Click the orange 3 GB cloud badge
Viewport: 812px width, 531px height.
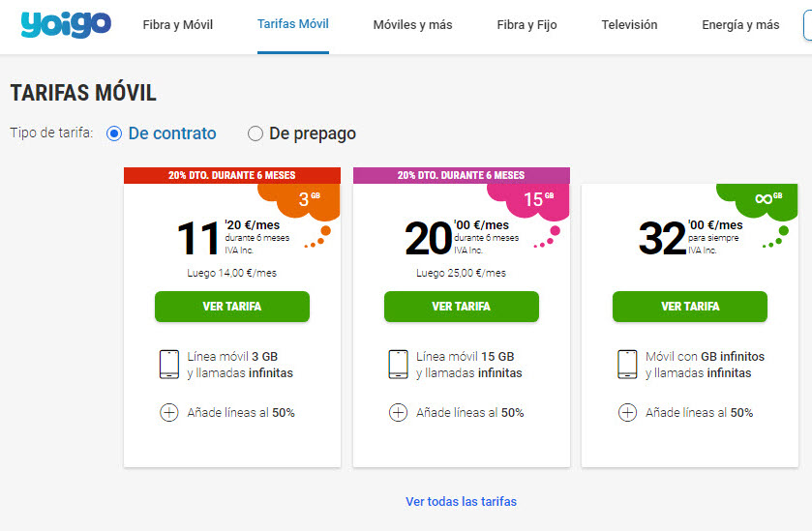click(309, 200)
